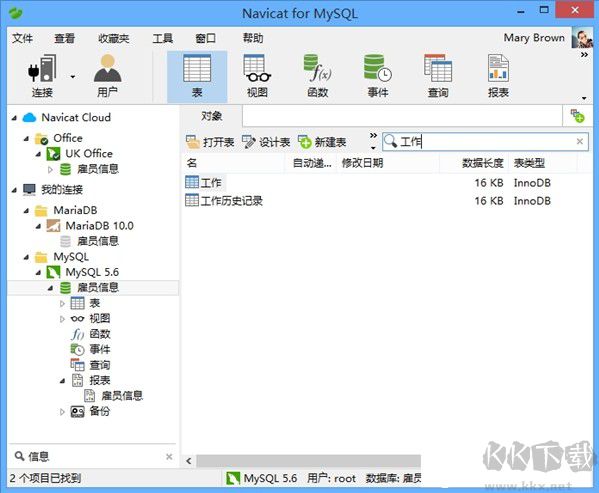Collapse the 我的连接 node
Image resolution: width=599 pixels, height=493 pixels.
tap(14, 190)
